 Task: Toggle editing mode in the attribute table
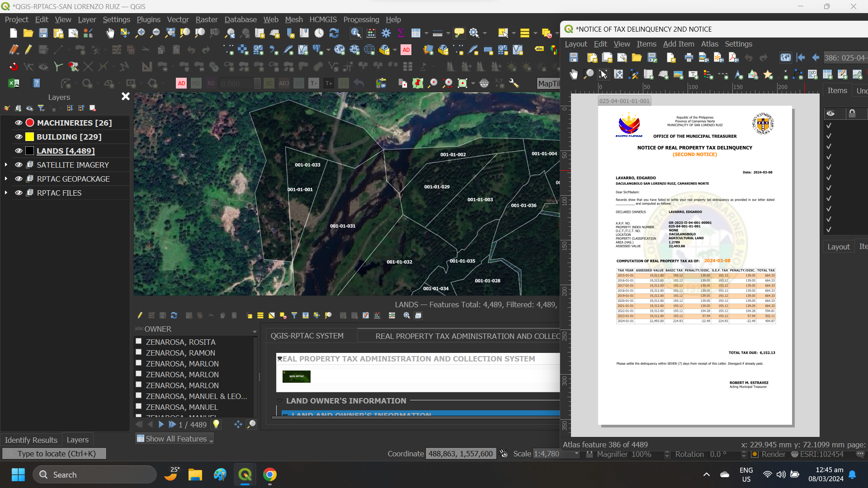[140, 315]
